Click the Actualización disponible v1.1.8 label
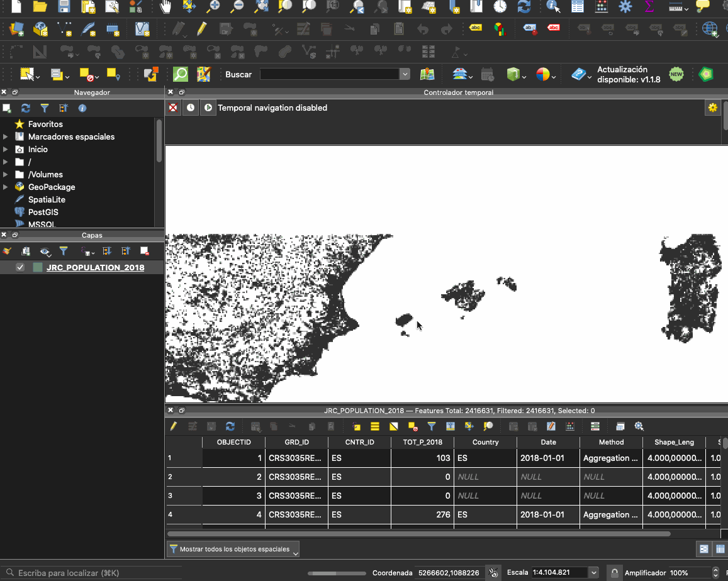Image resolution: width=728 pixels, height=581 pixels. 628,75
